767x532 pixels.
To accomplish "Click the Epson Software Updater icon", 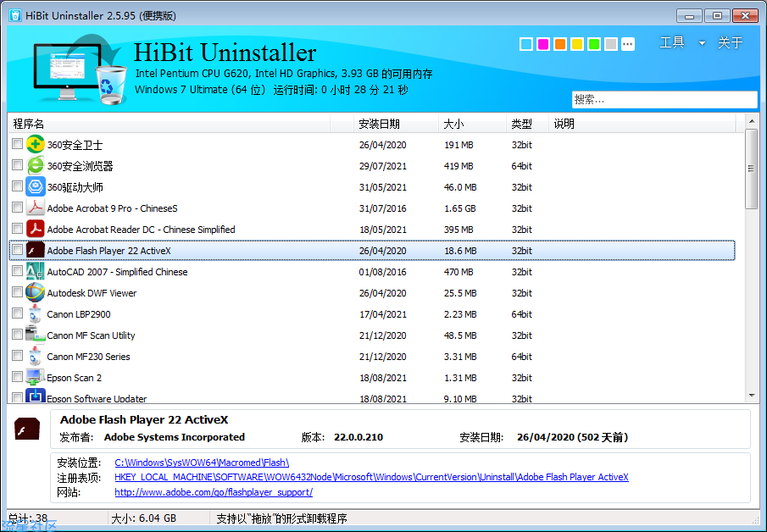I will click(x=36, y=396).
